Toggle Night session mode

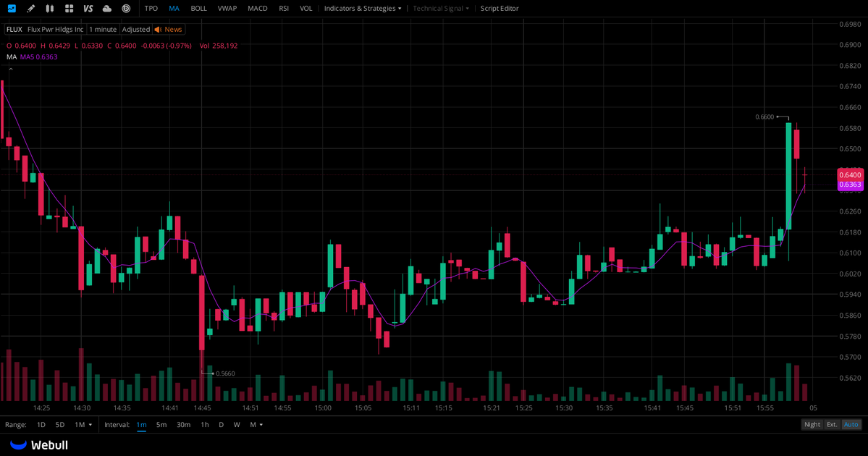(812, 424)
